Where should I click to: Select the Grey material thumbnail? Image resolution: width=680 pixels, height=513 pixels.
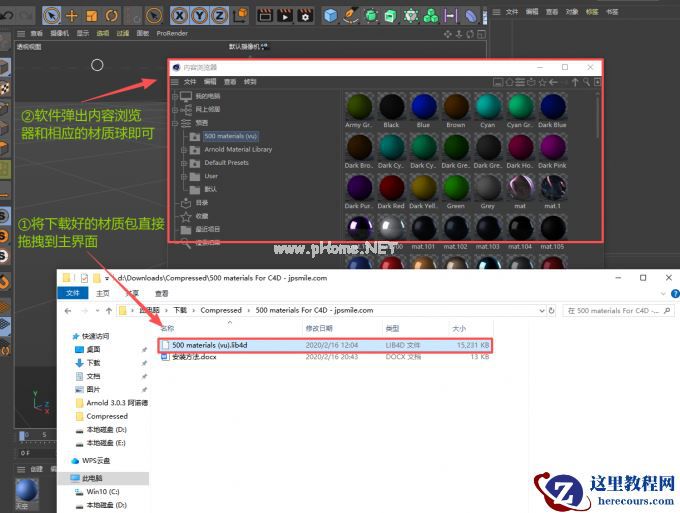tap(488, 192)
